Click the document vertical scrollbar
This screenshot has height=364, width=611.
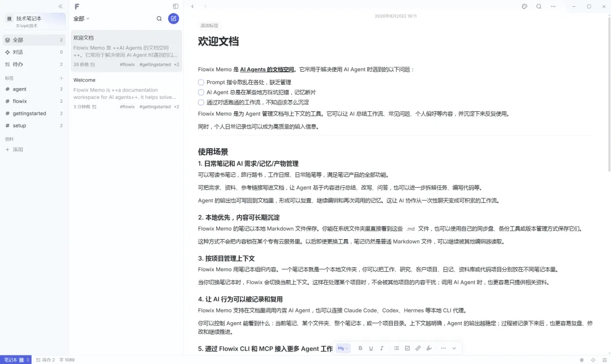pos(609,93)
